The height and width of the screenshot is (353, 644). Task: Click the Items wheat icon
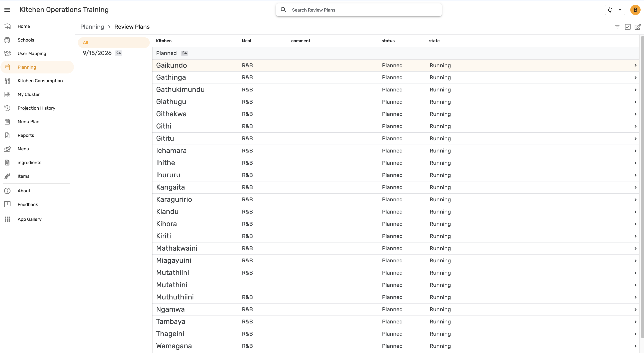(7, 176)
